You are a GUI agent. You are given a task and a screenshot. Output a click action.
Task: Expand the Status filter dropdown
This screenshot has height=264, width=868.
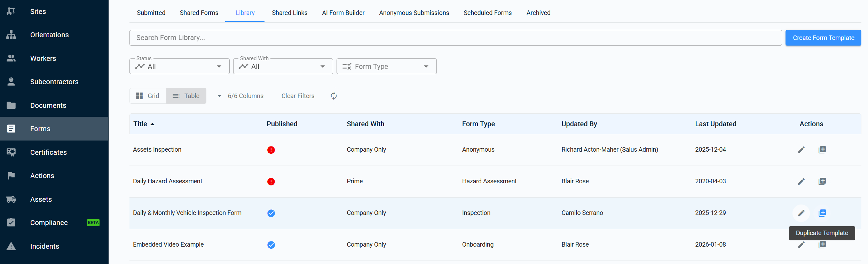click(x=179, y=66)
